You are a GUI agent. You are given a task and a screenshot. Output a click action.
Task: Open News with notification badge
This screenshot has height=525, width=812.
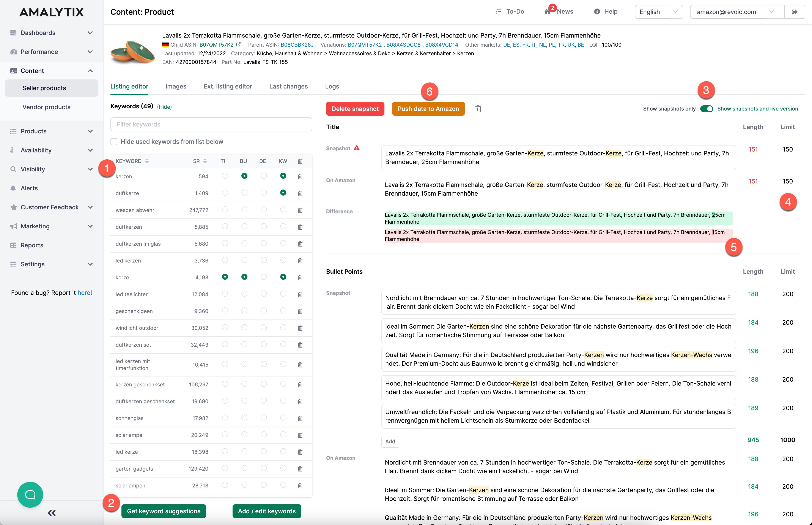[559, 11]
